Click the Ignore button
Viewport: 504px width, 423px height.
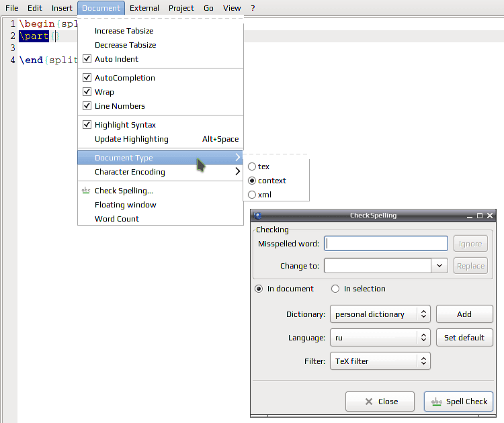click(470, 244)
